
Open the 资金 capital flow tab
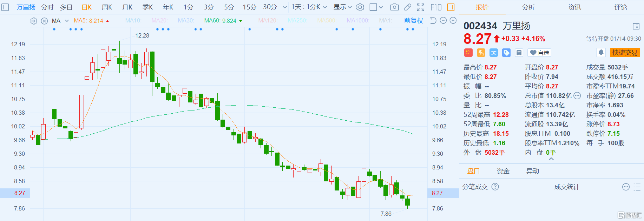click(503, 171)
